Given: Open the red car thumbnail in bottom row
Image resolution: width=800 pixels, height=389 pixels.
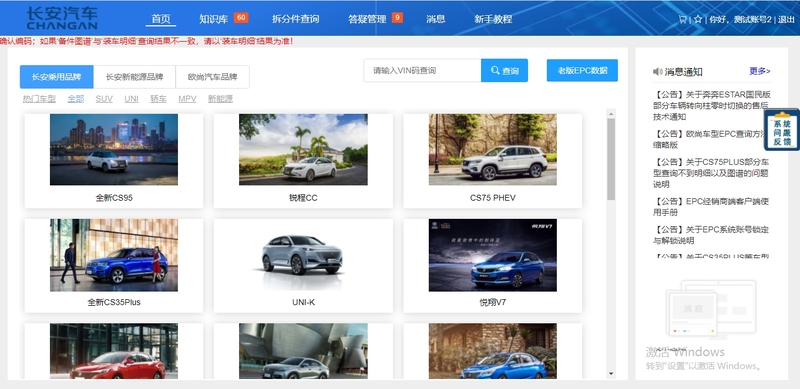Looking at the screenshot, I should [114, 351].
